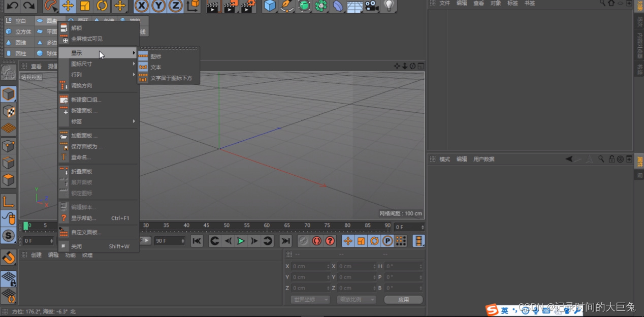Toggle the Z axis lock

pos(175,6)
